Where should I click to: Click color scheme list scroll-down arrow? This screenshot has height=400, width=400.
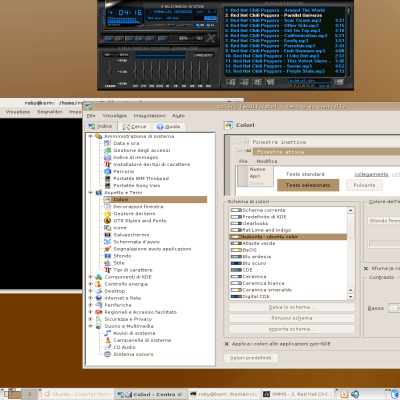[351, 297]
